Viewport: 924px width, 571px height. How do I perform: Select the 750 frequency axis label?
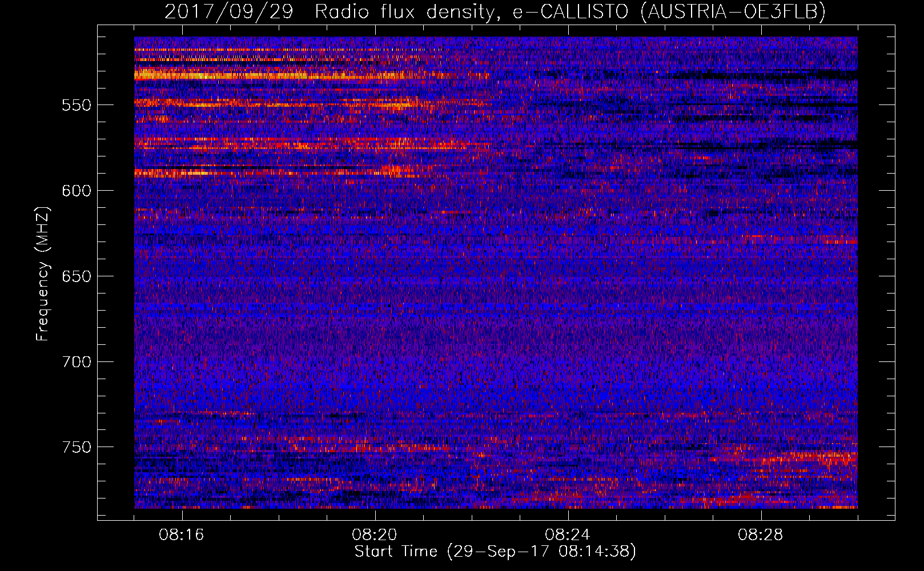pos(77,447)
